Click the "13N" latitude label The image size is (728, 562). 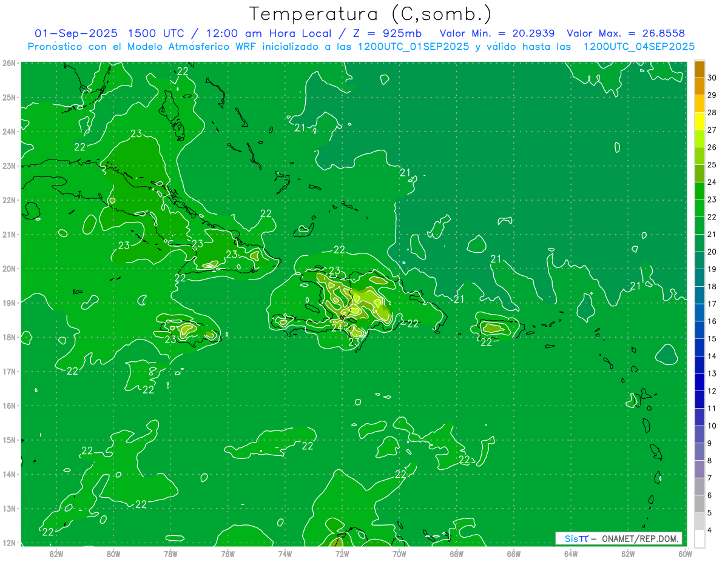point(9,509)
